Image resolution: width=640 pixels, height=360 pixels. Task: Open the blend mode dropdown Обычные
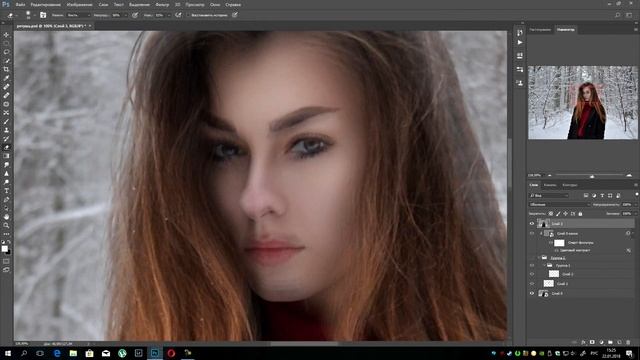pos(560,204)
